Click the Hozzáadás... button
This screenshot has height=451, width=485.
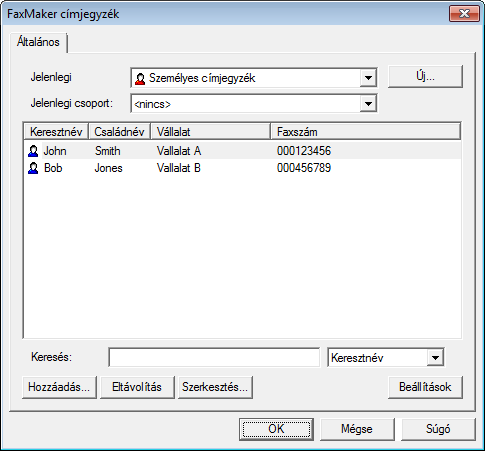59,387
